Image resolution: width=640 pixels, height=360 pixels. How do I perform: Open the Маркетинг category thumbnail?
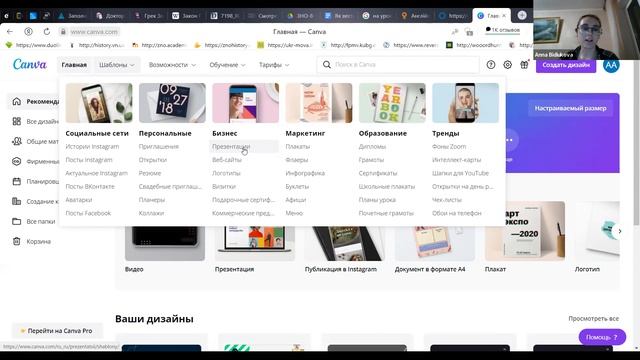(319, 103)
